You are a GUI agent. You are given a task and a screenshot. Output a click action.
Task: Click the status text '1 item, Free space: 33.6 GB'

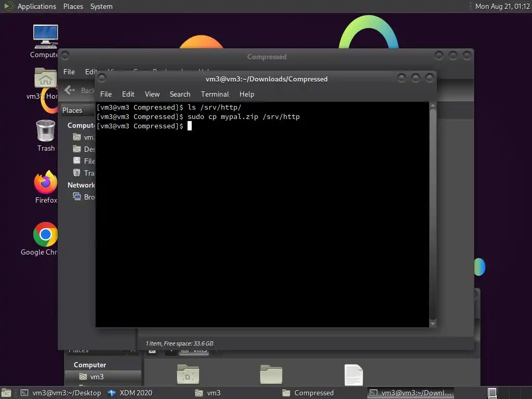(179, 343)
